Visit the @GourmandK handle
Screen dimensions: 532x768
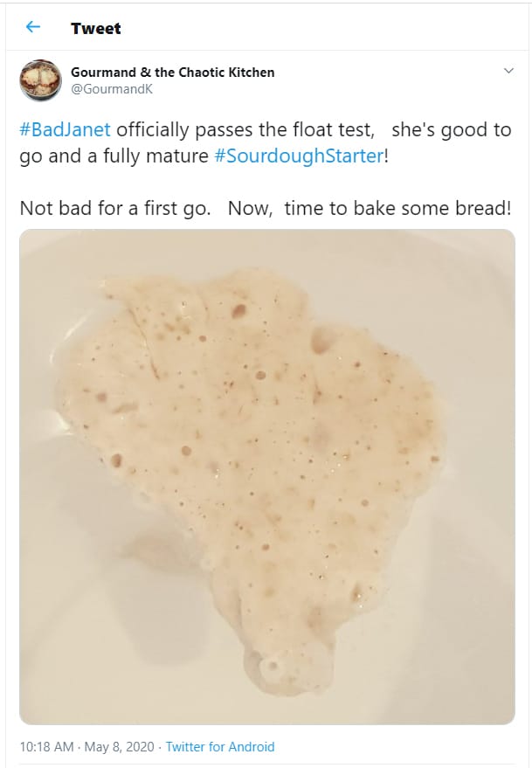[112, 89]
